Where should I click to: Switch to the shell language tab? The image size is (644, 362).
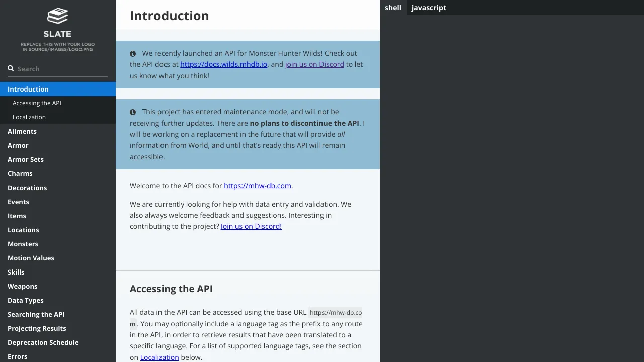(393, 8)
